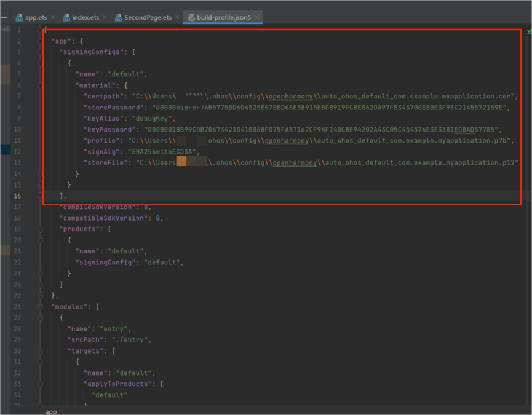This screenshot has height=415, width=532.
Task: Switch to the app.ets editor tab
Action: point(31,17)
